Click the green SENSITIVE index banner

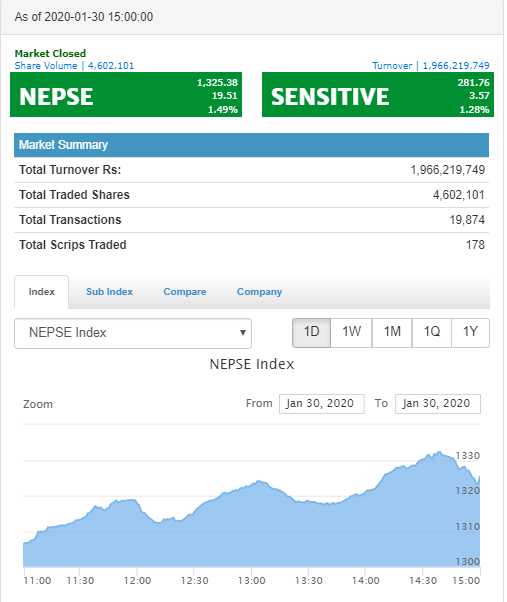(378, 94)
